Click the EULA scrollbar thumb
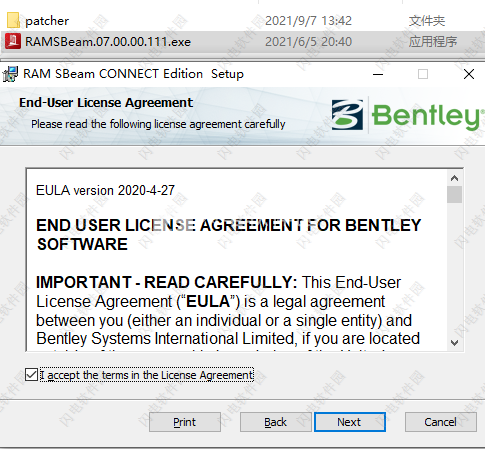This screenshot has width=485, height=449. [x=454, y=194]
